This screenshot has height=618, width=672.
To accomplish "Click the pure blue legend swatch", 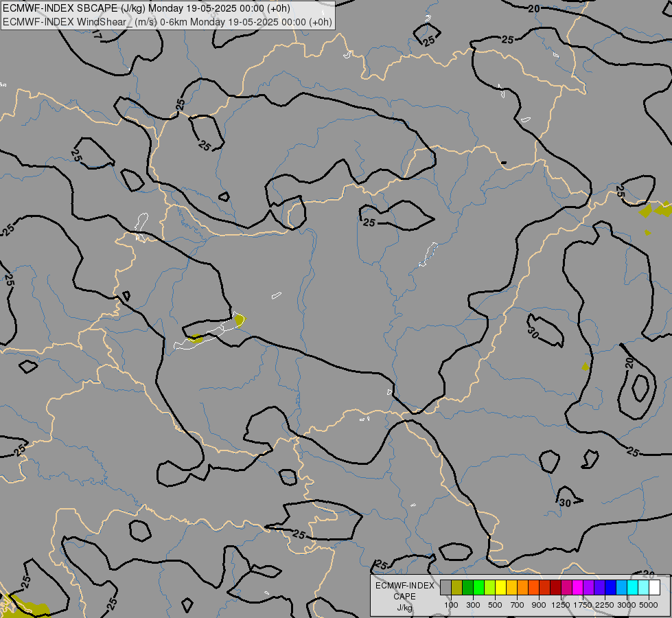I will 611,587.
